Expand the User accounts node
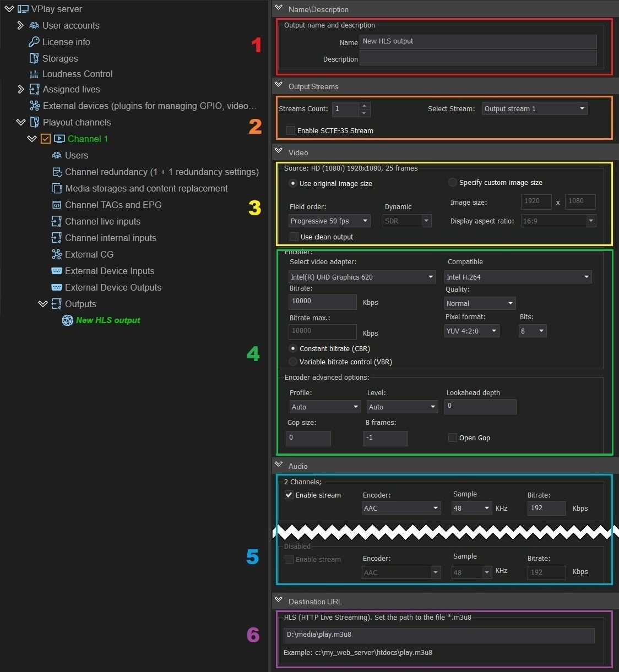Image resolution: width=619 pixels, height=672 pixels. coord(20,25)
